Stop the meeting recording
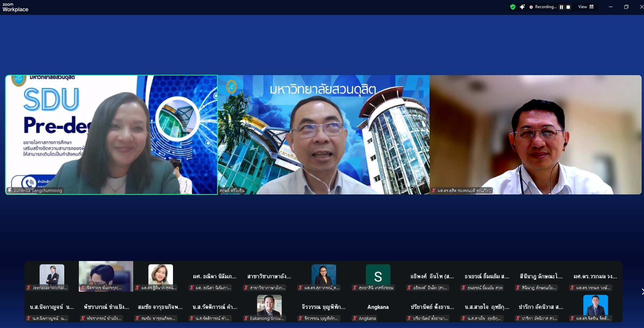The image size is (644, 328). pyautogui.click(x=568, y=7)
